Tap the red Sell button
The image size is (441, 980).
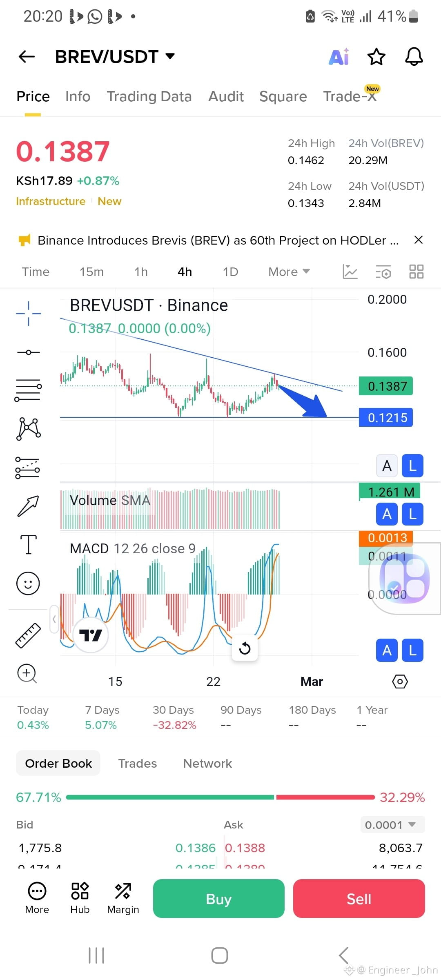point(359,898)
